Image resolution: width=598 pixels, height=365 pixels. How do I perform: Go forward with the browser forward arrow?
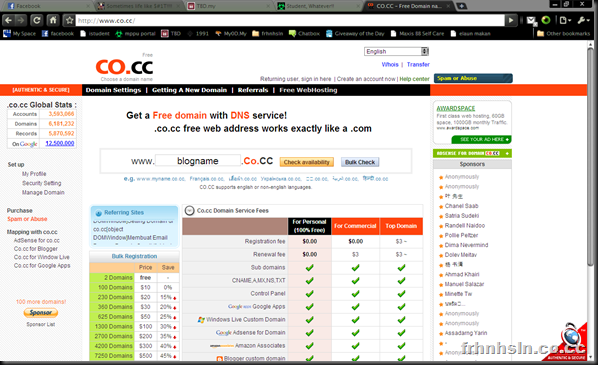coord(21,20)
